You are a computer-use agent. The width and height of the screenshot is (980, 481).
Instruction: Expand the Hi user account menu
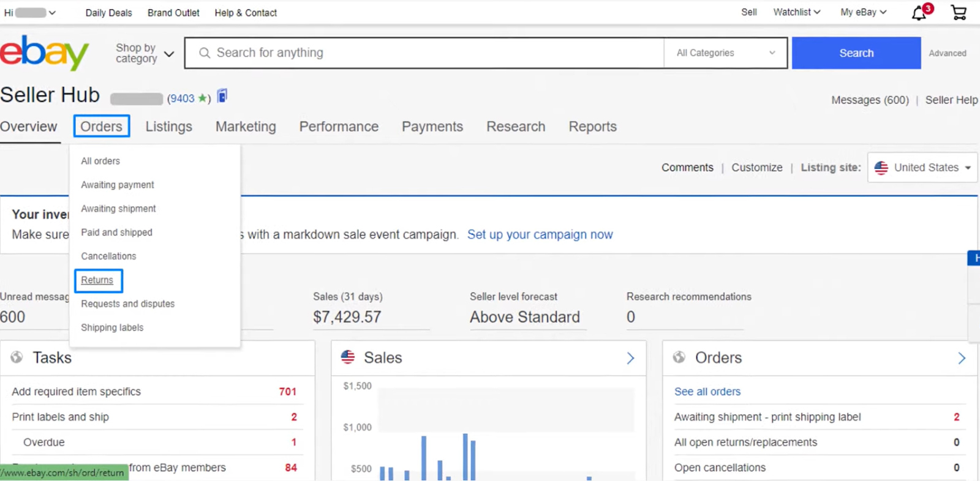tap(30, 12)
